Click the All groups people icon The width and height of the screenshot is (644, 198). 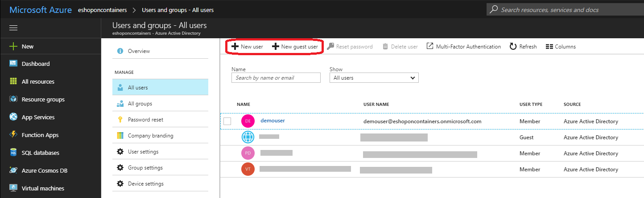coord(120,104)
